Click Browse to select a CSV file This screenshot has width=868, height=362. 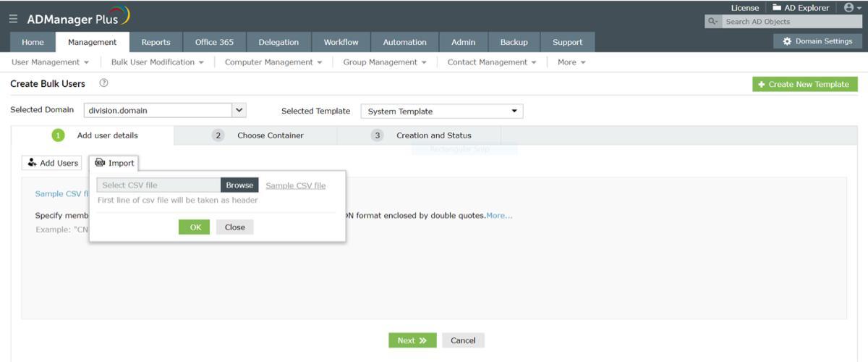tap(239, 185)
